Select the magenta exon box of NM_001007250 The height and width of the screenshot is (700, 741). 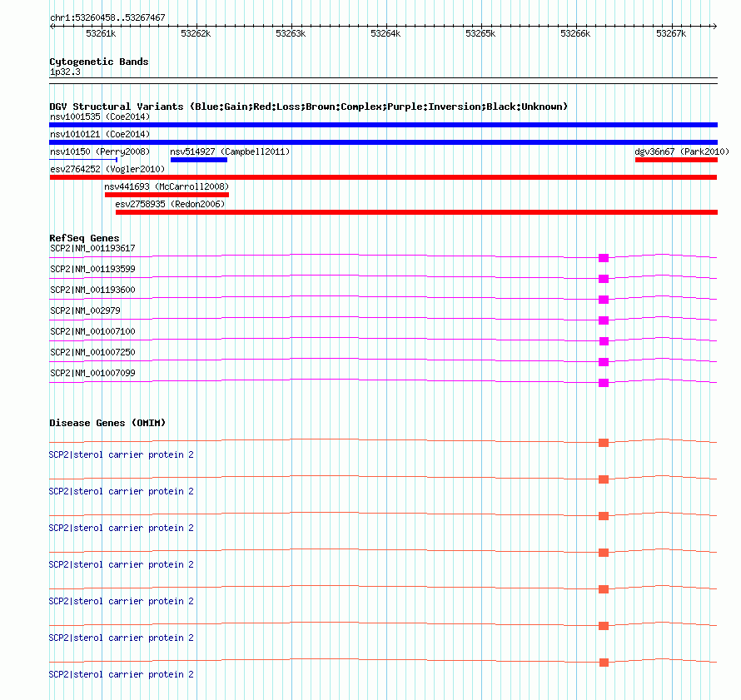click(604, 362)
